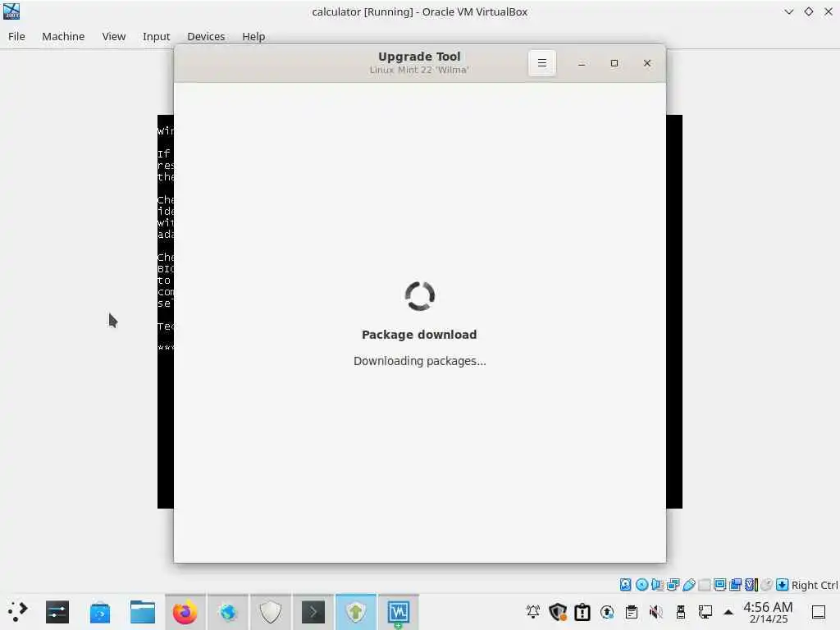Open the exclamation alert tray icon
Screen dimensions: 840x630
[x=582, y=612]
